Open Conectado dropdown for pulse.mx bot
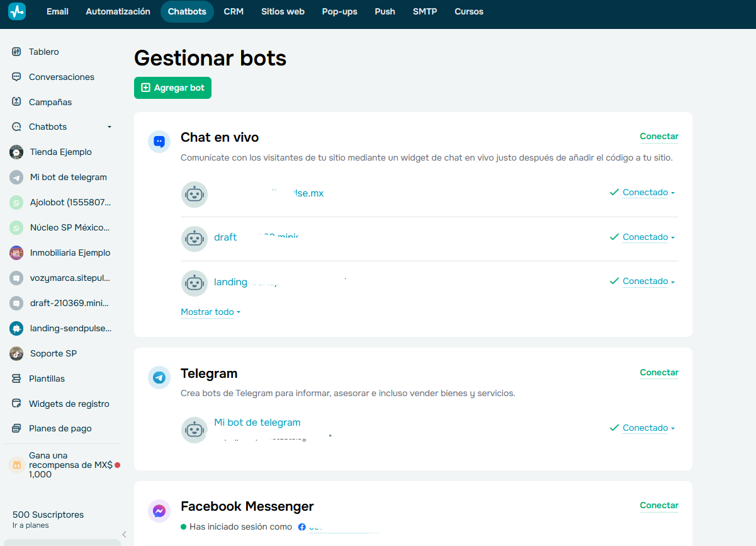This screenshot has height=546, width=756. (x=648, y=193)
